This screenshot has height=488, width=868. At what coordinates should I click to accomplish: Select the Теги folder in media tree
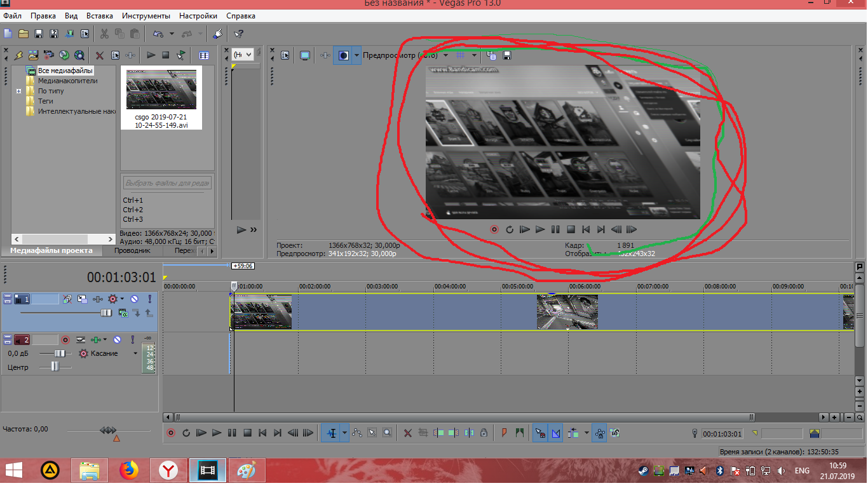[x=46, y=101]
